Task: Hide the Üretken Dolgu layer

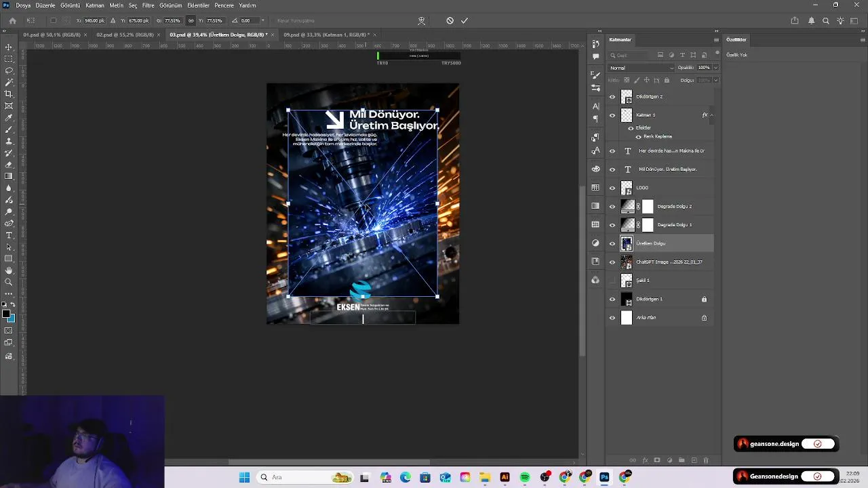Action: point(612,243)
